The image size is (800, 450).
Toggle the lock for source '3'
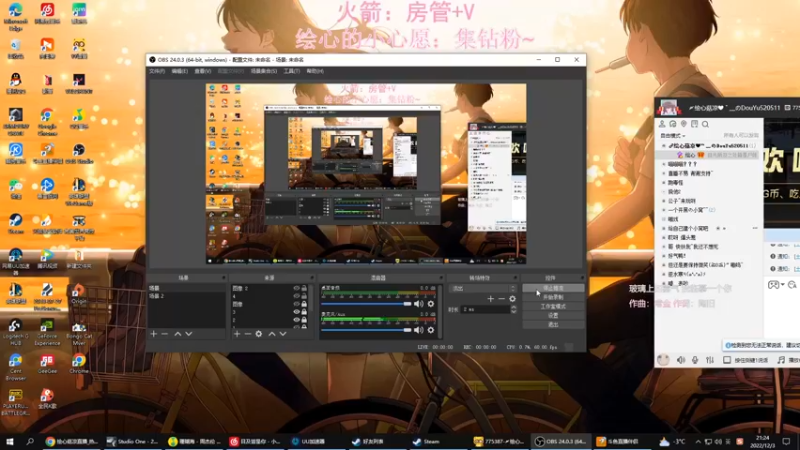coord(304,312)
